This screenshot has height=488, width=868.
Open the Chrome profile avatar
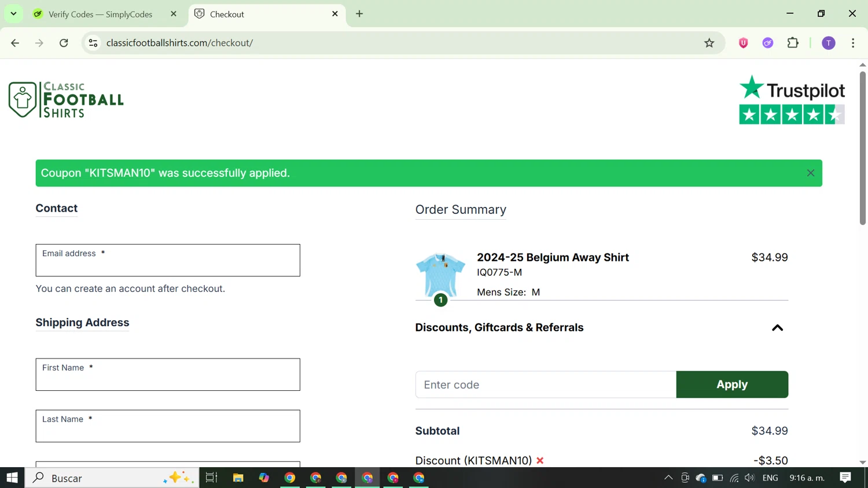(829, 43)
